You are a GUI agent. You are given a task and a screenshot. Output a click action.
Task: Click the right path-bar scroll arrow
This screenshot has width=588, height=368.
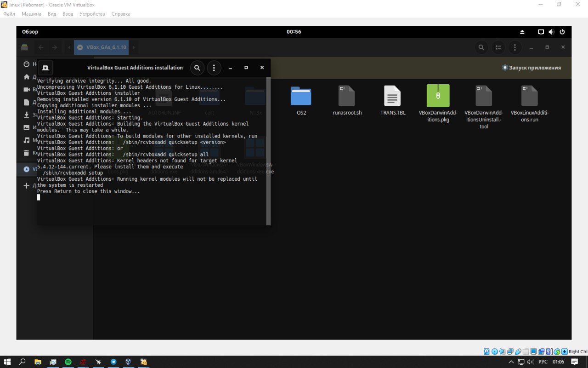coord(134,47)
